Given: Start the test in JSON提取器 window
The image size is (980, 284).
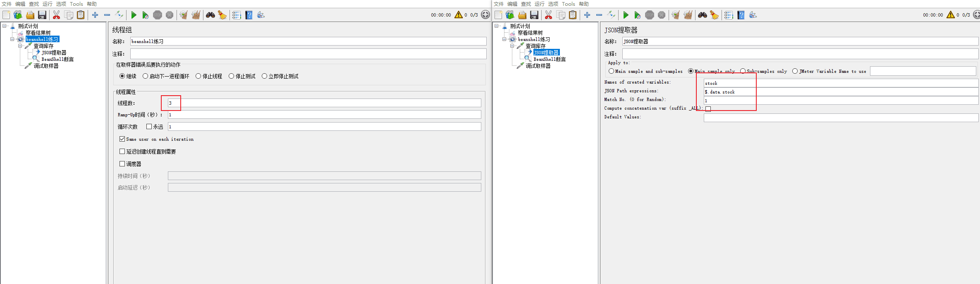Looking at the screenshot, I should pos(626,15).
